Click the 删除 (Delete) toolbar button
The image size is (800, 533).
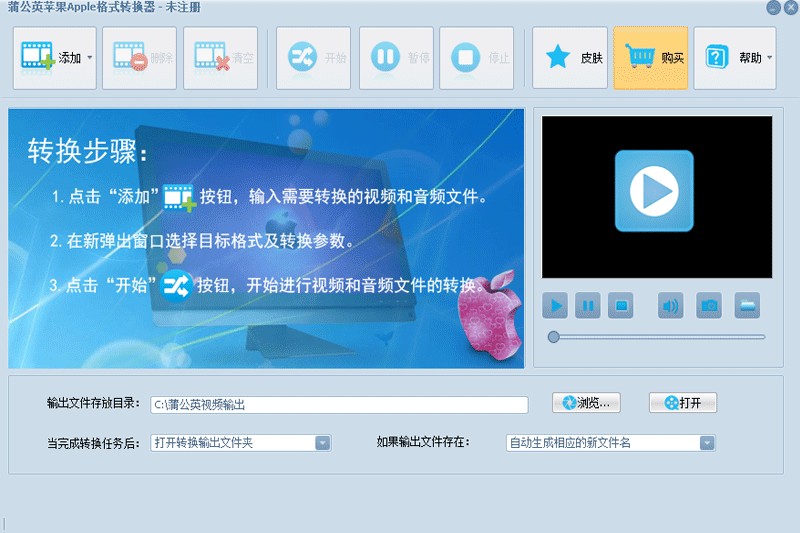pos(139,58)
